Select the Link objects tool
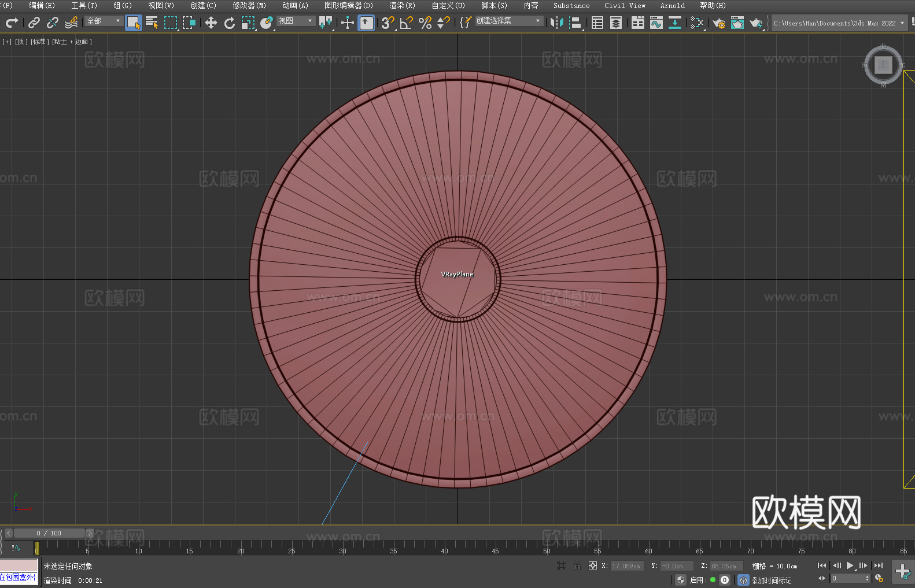This screenshot has width=915, height=588. (34, 23)
